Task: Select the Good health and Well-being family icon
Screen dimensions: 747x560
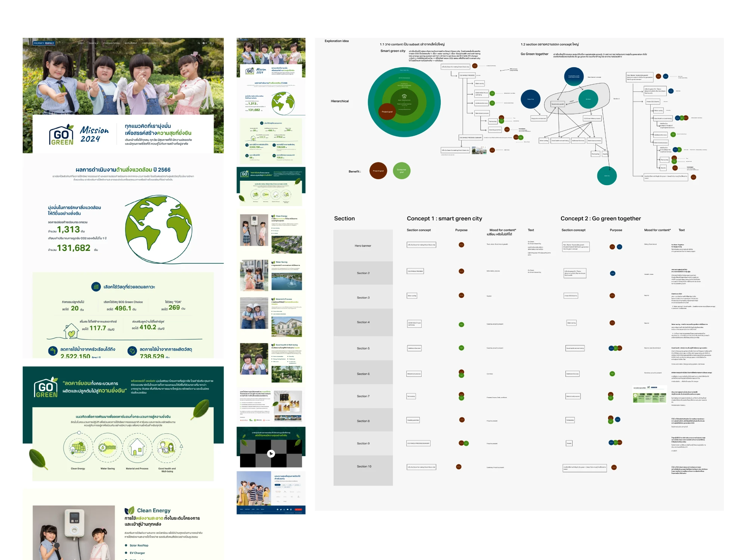Action: point(167,447)
